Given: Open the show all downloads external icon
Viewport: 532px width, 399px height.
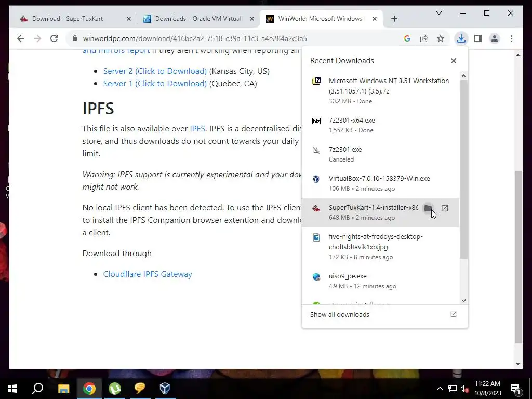Looking at the screenshot, I should pyautogui.click(x=453, y=314).
